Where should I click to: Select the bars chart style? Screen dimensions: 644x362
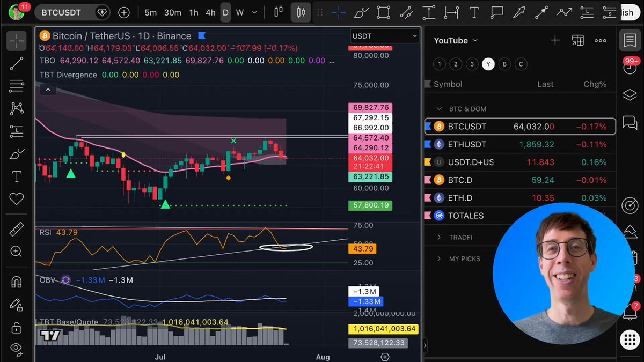click(x=279, y=12)
